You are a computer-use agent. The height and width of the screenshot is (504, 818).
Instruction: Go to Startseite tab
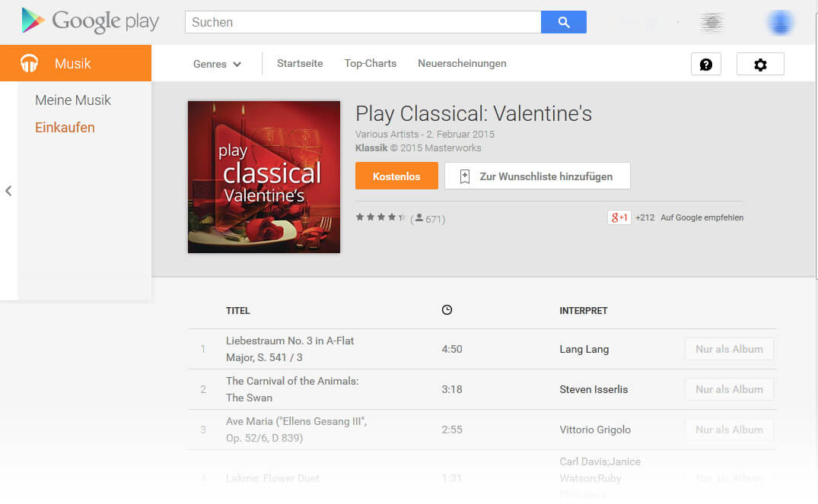pos(300,63)
